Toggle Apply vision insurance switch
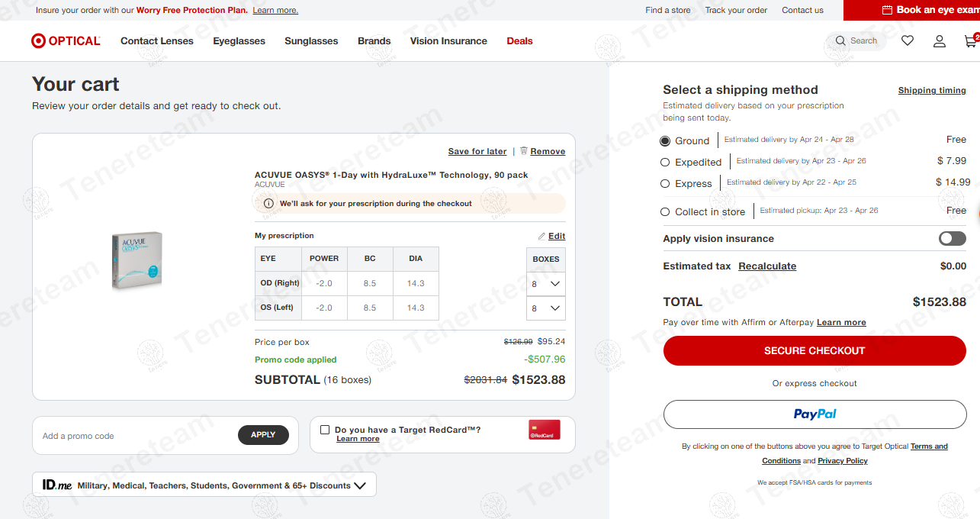This screenshot has height=519, width=980. point(952,239)
